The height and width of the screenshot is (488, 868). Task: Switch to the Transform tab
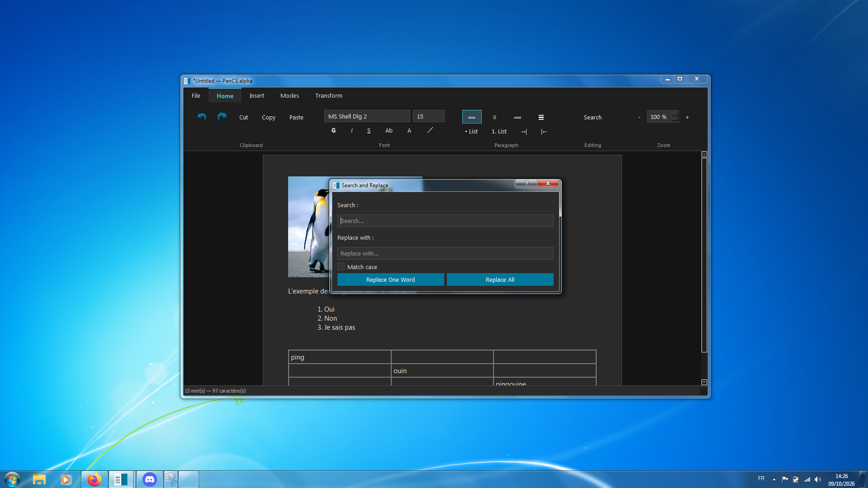(x=329, y=95)
